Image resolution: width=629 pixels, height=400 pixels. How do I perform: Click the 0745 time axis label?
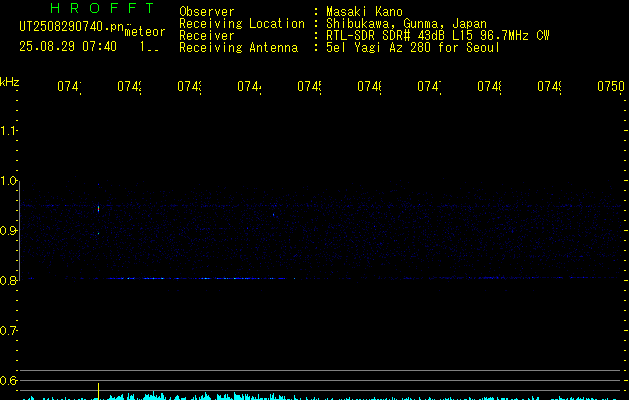point(309,86)
